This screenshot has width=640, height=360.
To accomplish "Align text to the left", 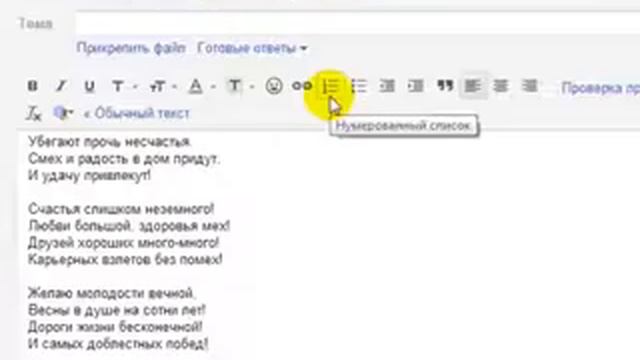I will 473,86.
